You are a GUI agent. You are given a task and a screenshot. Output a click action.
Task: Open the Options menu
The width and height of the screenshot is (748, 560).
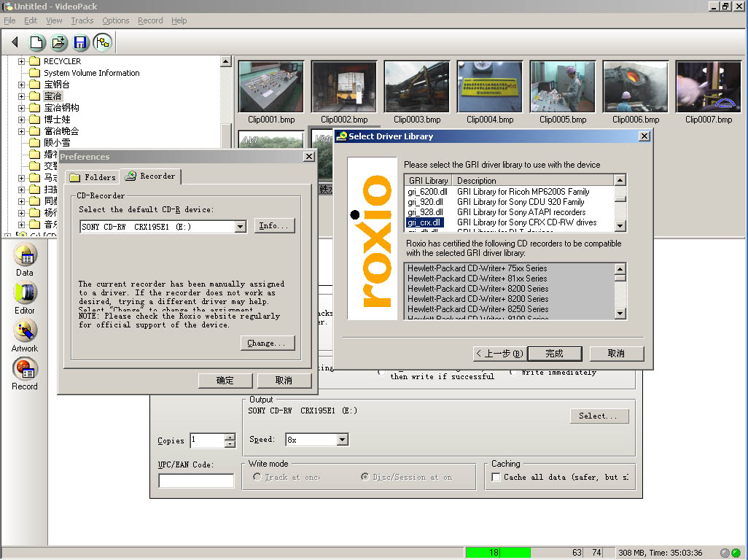point(115,20)
